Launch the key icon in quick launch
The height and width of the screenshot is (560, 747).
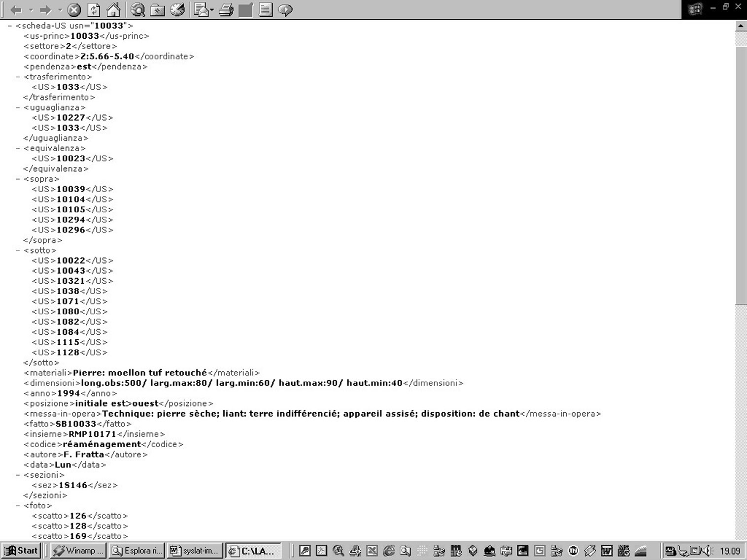(305, 551)
